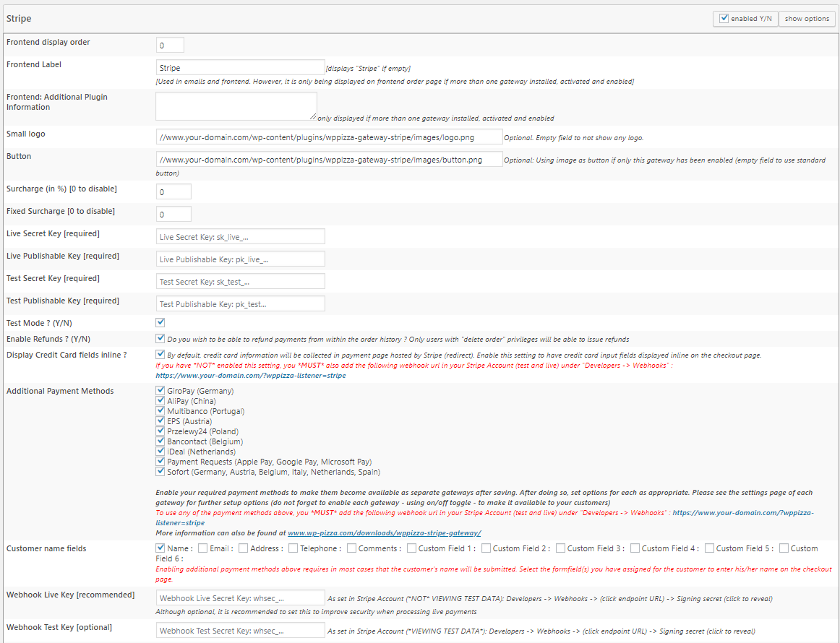This screenshot has height=643, width=840.
Task: Click the "Webhook Live Key [recommended]" label
Action: (70, 595)
